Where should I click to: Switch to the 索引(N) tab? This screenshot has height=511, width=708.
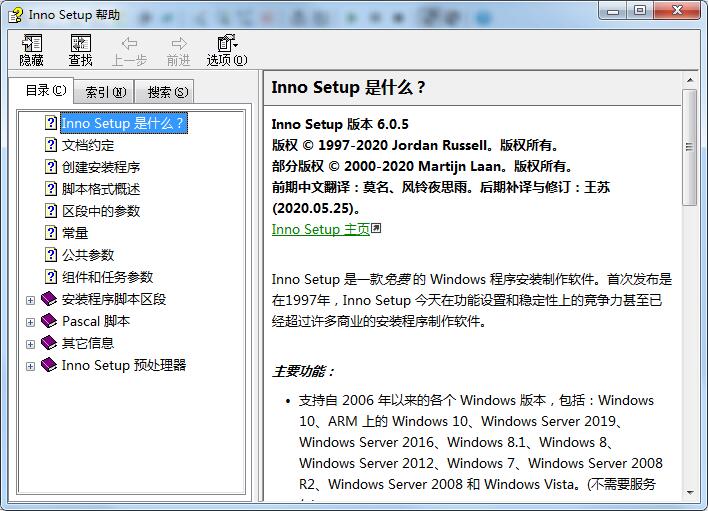click(x=105, y=92)
